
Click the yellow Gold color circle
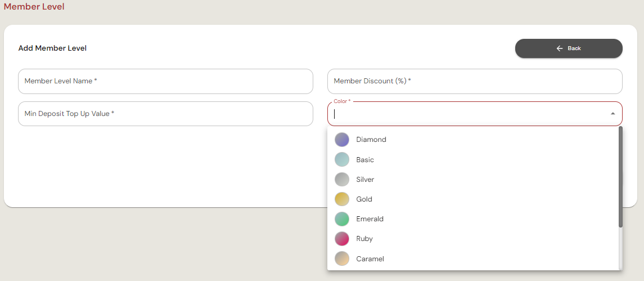tap(342, 199)
